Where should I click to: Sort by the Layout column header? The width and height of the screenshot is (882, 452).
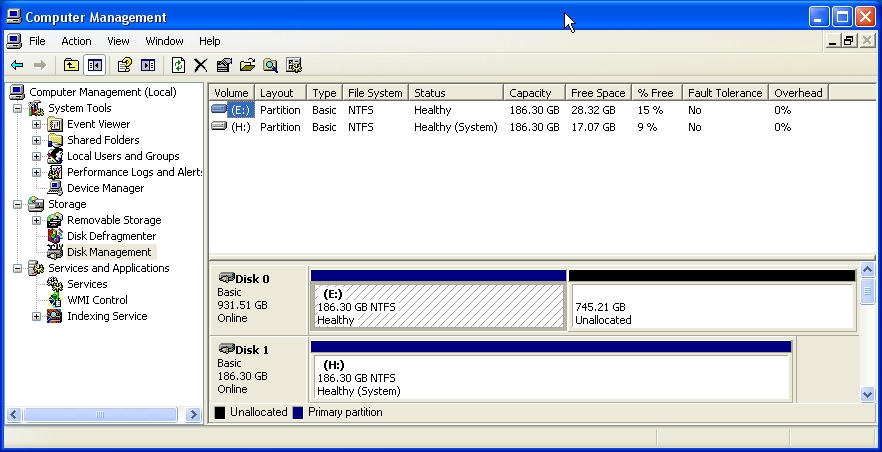tap(281, 93)
